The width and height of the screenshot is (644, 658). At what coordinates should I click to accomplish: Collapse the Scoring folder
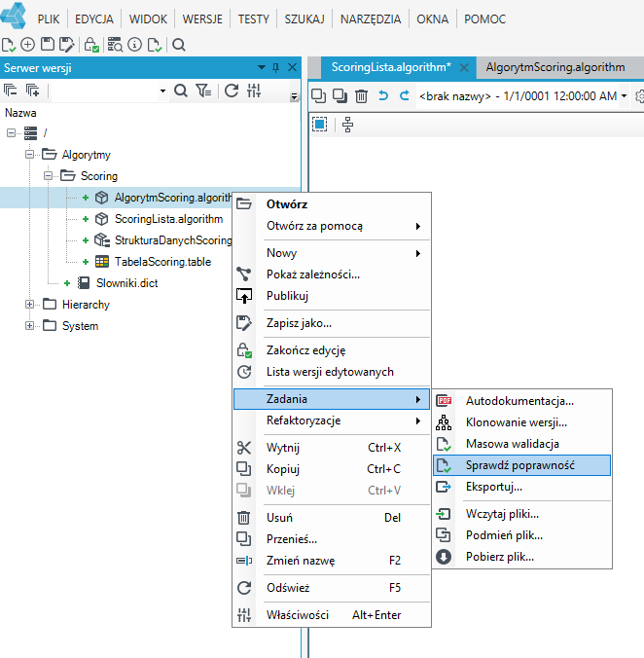[49, 176]
